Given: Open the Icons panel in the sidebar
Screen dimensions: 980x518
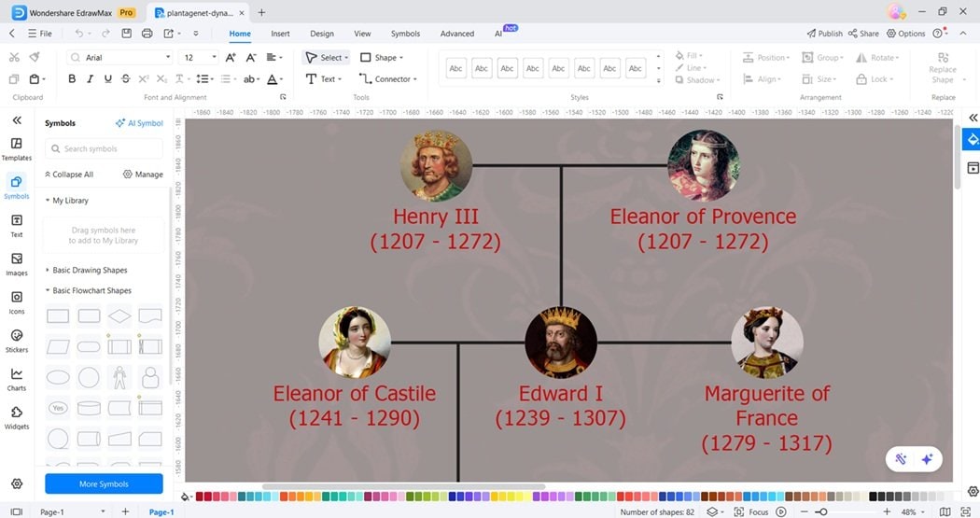Looking at the screenshot, I should (17, 302).
